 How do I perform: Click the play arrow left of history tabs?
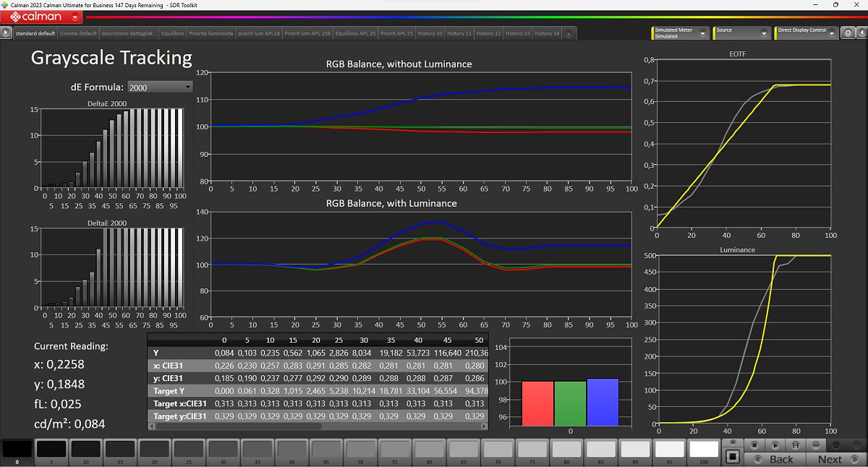point(6,33)
